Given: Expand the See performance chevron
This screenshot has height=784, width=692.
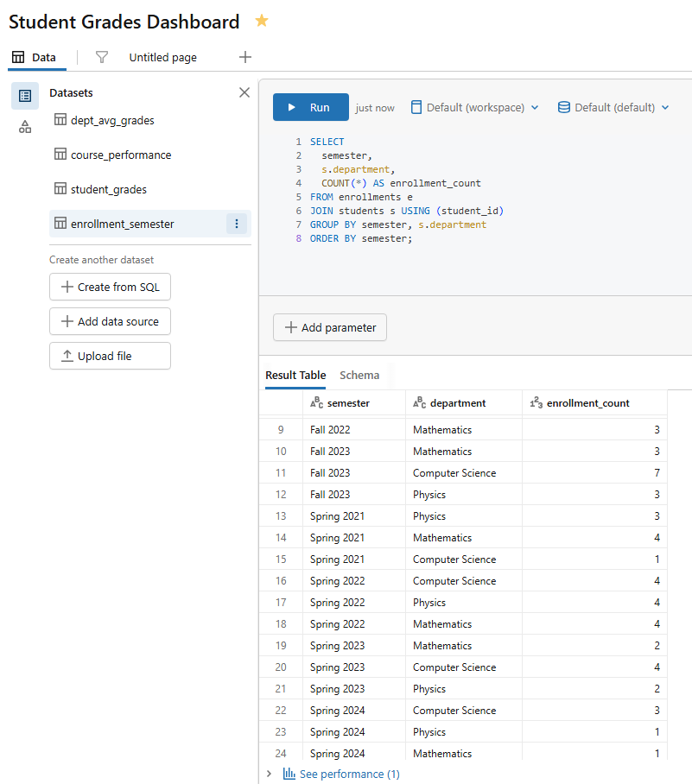Looking at the screenshot, I should pos(270,774).
